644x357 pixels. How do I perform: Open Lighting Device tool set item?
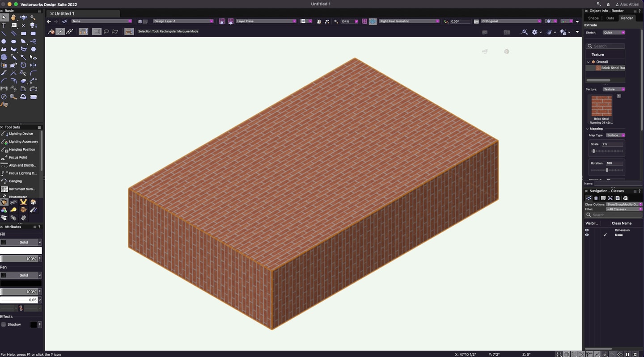(21, 134)
